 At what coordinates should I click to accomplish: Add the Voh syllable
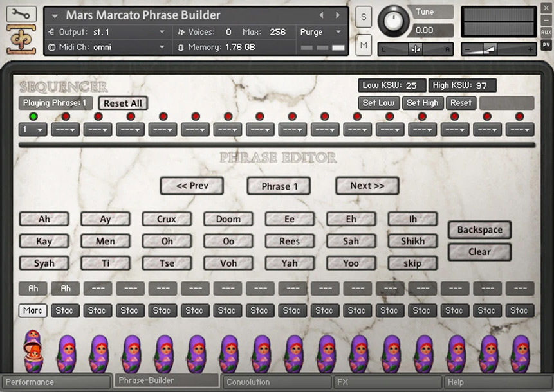coord(228,263)
